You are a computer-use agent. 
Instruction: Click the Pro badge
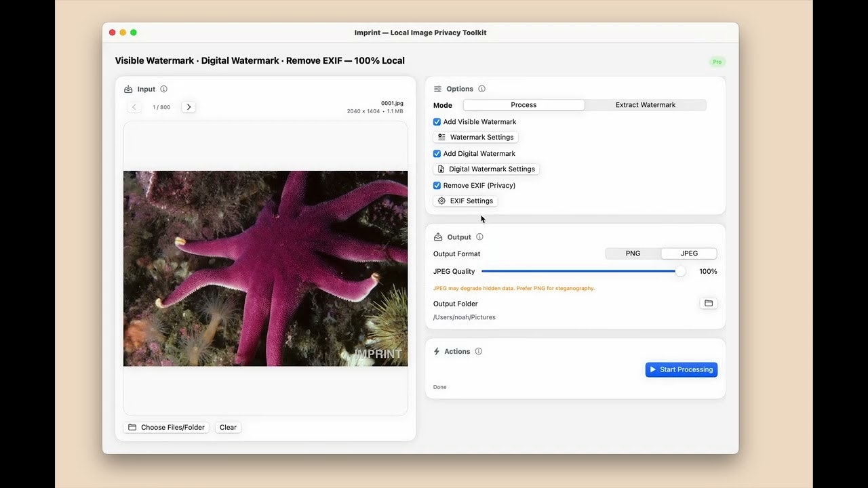click(717, 62)
